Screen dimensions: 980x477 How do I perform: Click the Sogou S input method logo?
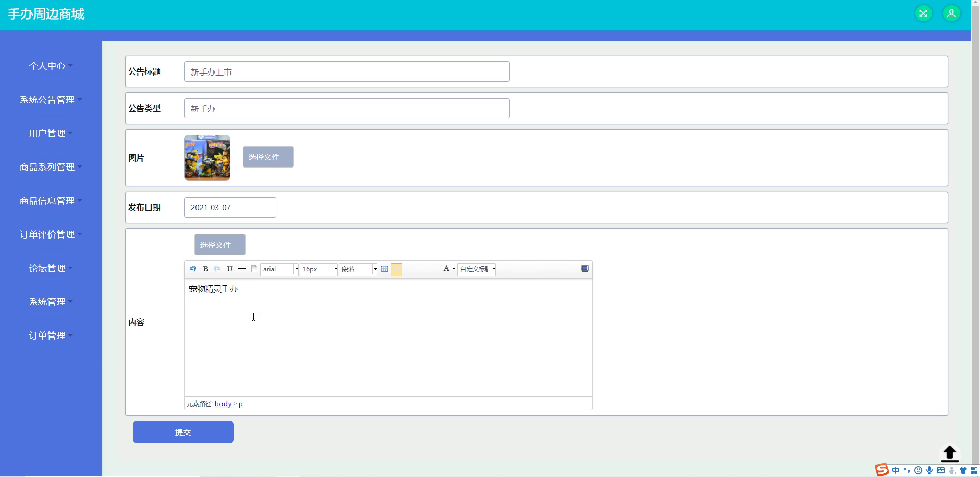coord(882,470)
